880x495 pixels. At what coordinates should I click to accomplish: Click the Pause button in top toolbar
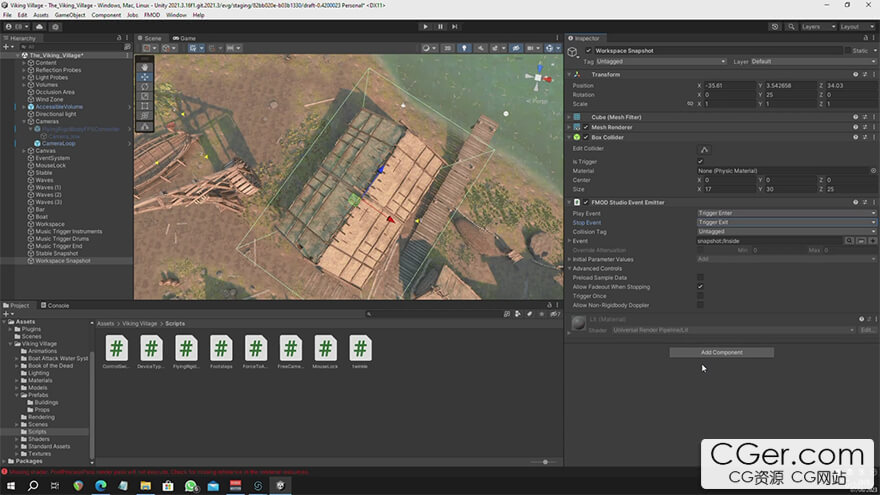[440, 26]
